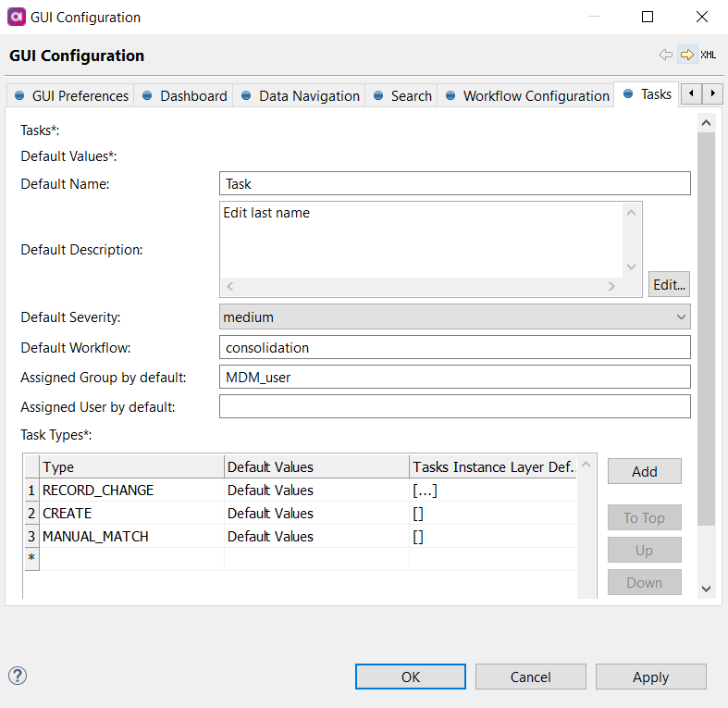
Task: Click Edit... next to Default Description
Action: [669, 284]
